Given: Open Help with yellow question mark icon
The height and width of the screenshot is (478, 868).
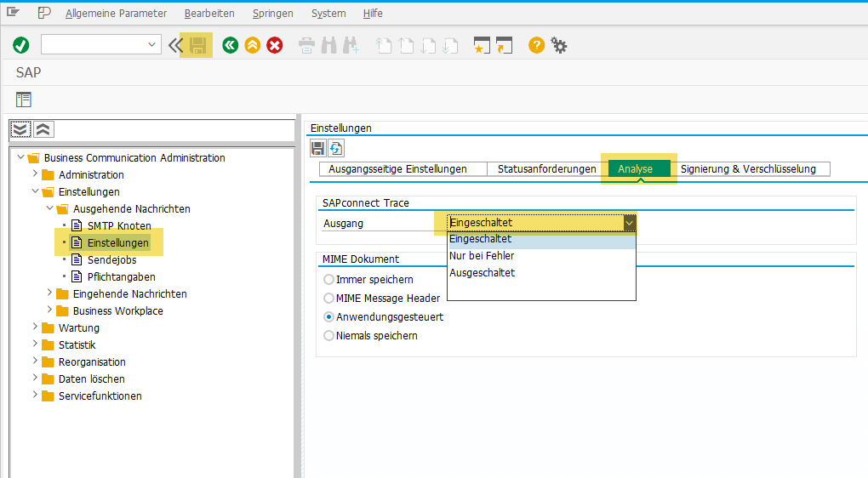Looking at the screenshot, I should [536, 45].
